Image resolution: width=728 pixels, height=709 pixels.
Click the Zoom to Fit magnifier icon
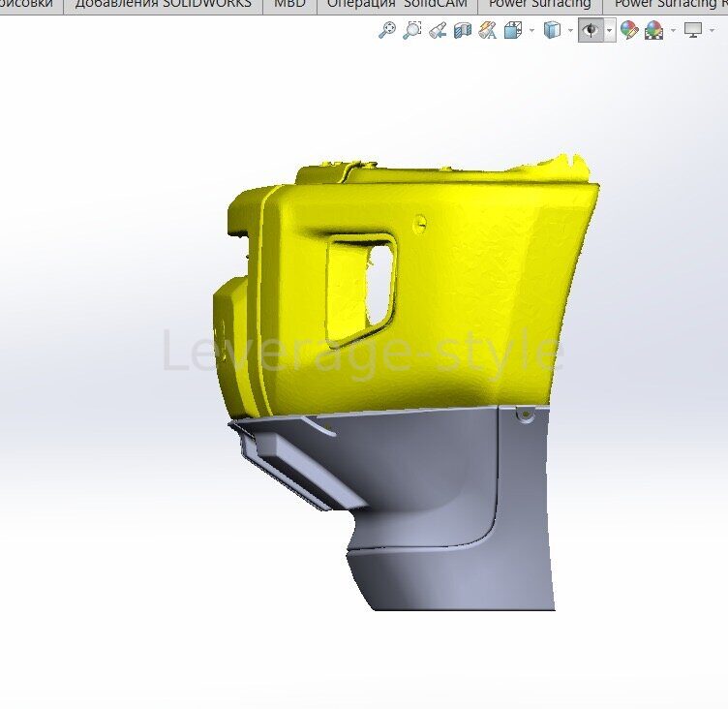(x=387, y=30)
